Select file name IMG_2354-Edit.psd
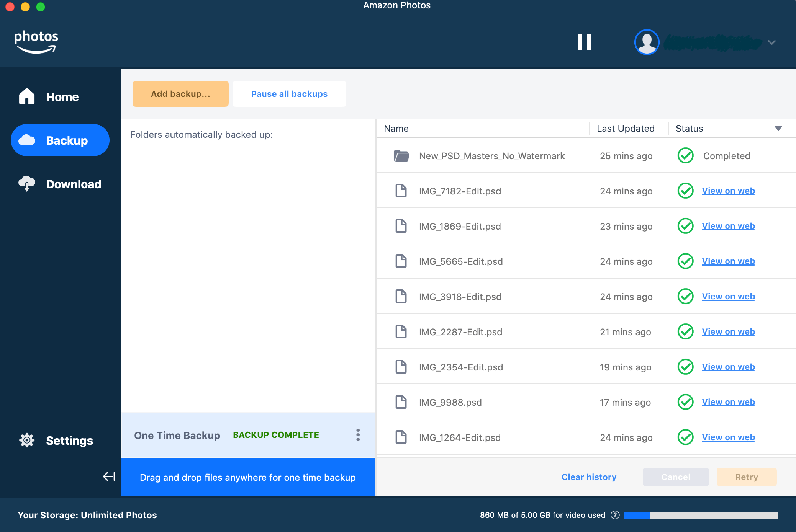This screenshot has height=532, width=796. [461, 367]
